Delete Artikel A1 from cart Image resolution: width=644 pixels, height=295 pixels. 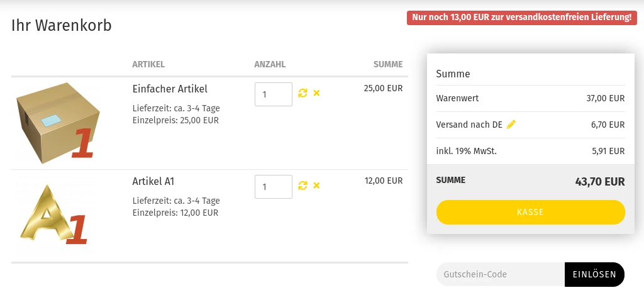click(316, 186)
